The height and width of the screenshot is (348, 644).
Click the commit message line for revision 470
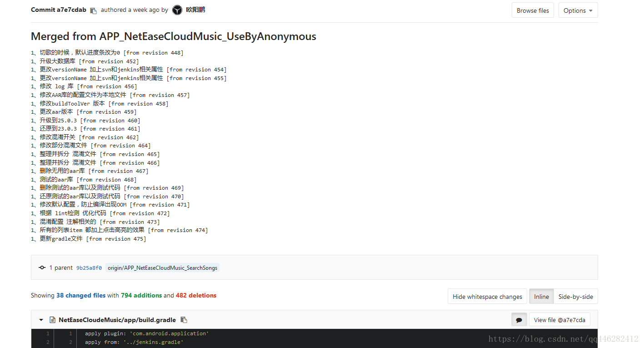click(x=107, y=197)
